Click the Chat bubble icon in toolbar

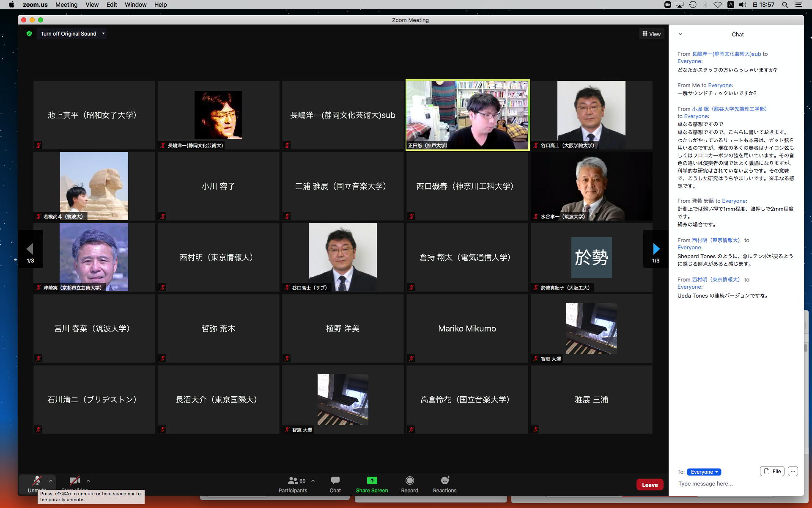pyautogui.click(x=335, y=480)
